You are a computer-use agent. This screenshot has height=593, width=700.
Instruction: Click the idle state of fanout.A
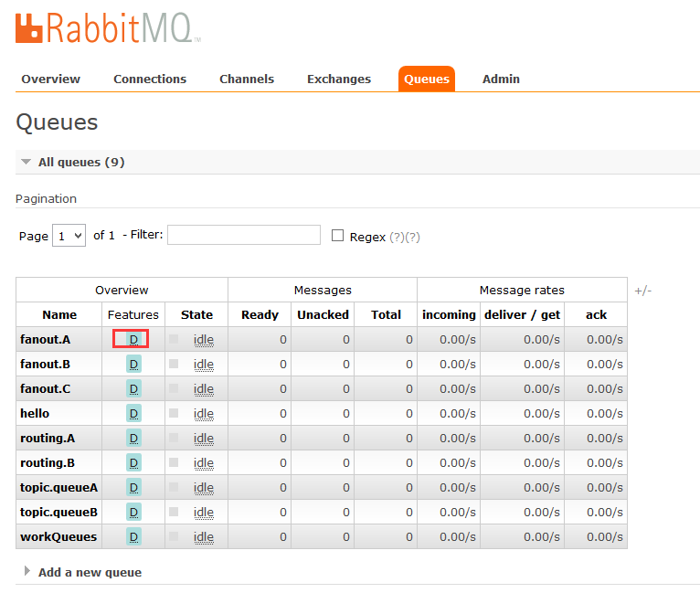(204, 340)
